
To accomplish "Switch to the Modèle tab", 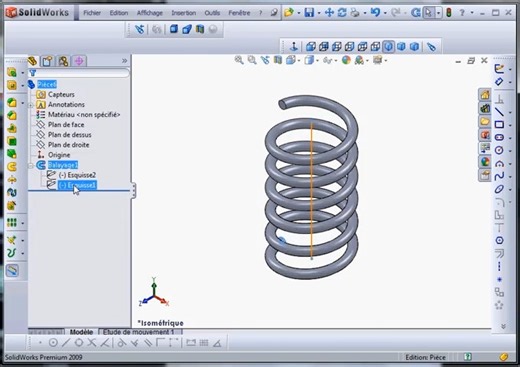I will point(81,332).
